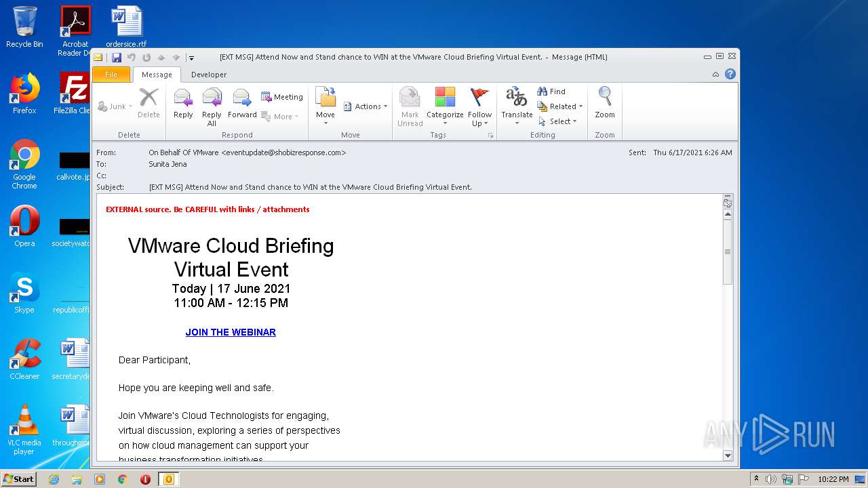868x488 pixels.
Task: Minimize the ribbon with caret toggle
Action: click(715, 75)
